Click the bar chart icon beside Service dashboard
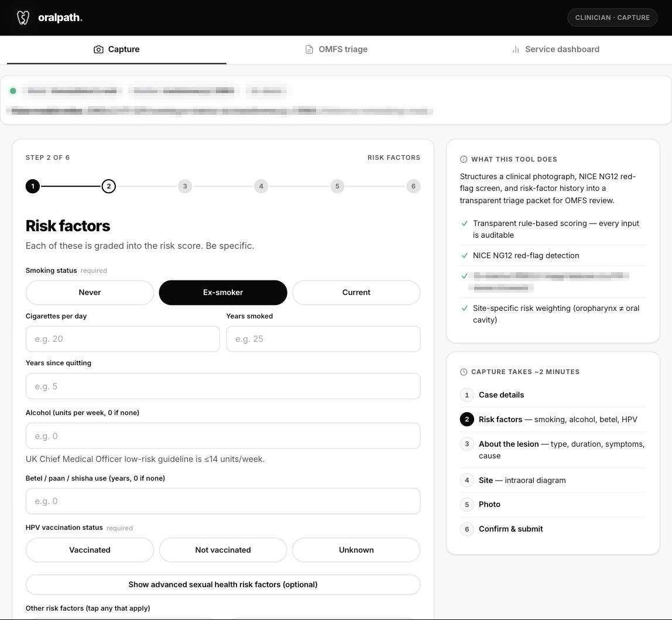672x620 pixels. [x=516, y=49]
